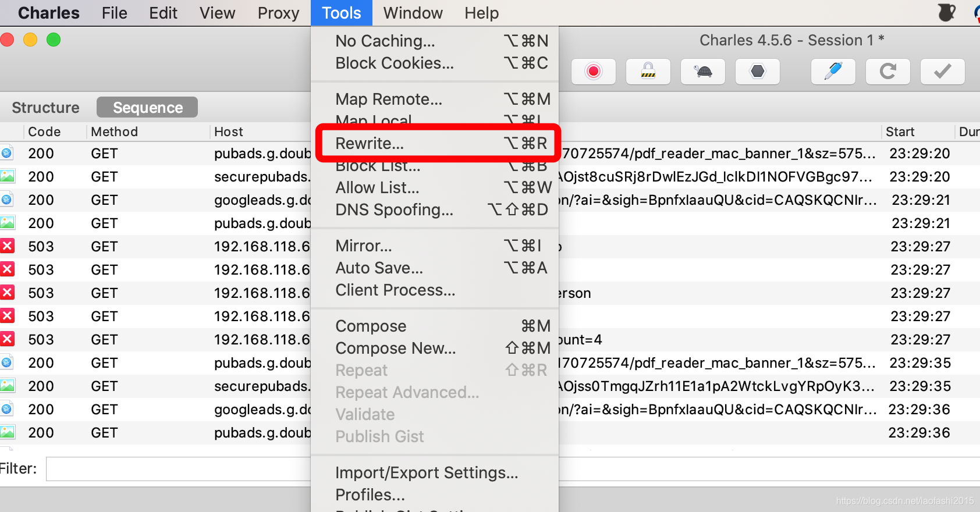Viewport: 980px width, 512px height.
Task: Click globe icon on first pubads row
Action: (x=6, y=153)
